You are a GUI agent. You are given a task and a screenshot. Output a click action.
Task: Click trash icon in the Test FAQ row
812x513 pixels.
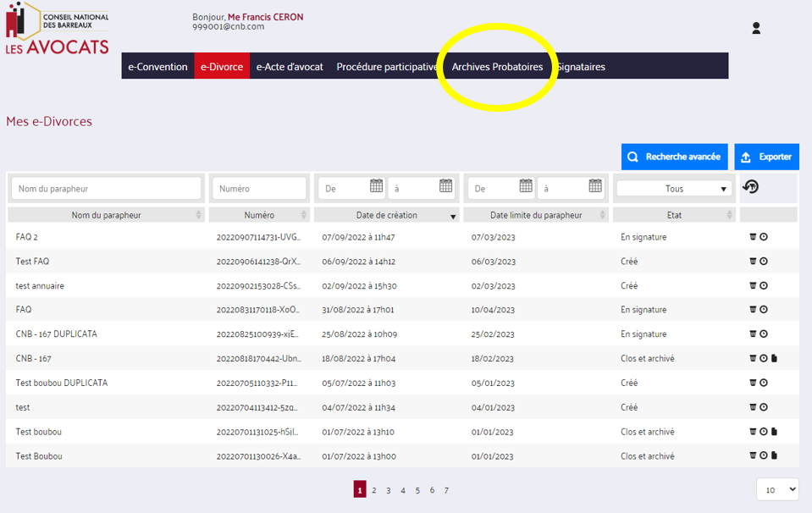(x=753, y=261)
